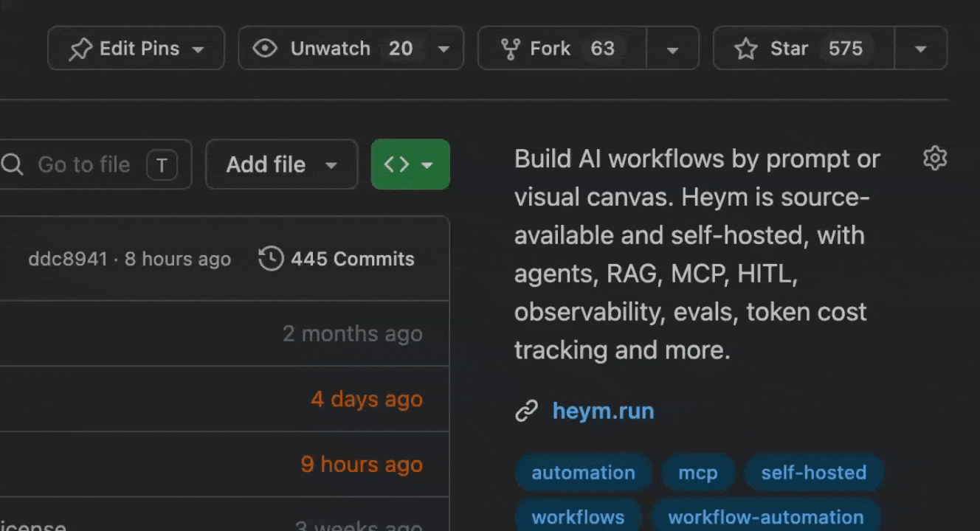Open the Add file dropdown

coord(281,164)
